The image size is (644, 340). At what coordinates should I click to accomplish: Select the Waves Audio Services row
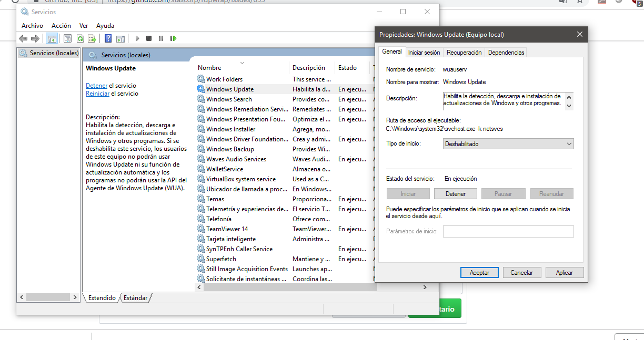click(x=284, y=159)
